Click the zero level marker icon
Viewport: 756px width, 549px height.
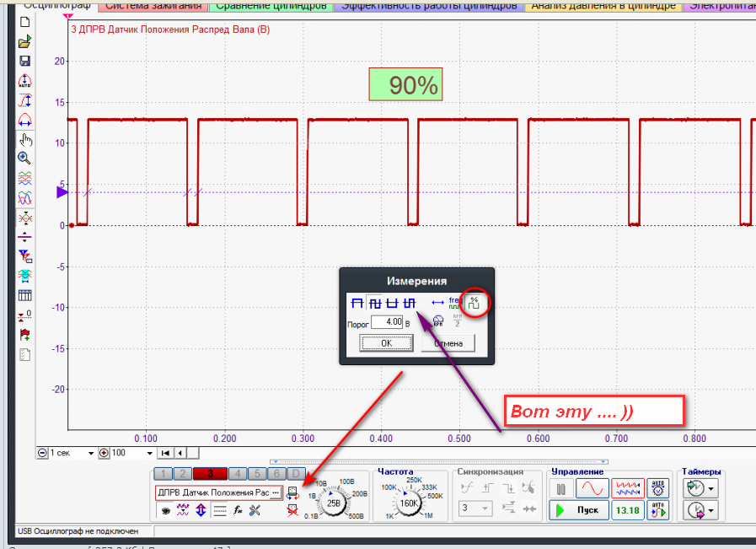pos(25,315)
